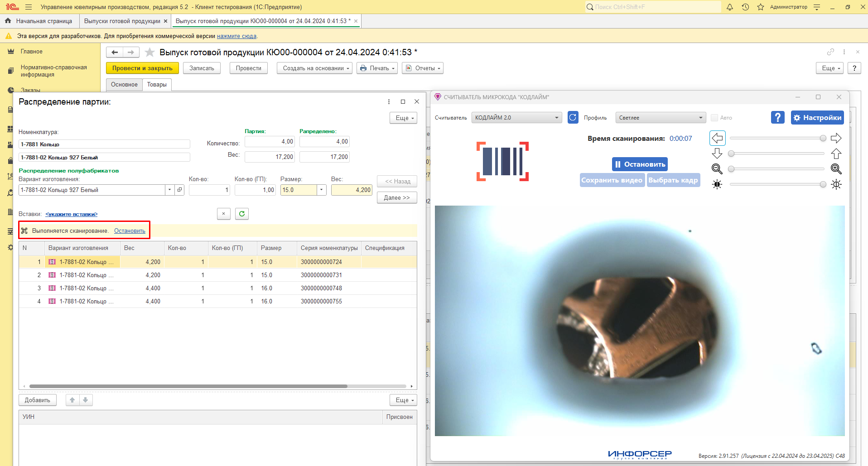Expand Создать на основании menu
The width and height of the screenshot is (868, 466).
[314, 68]
